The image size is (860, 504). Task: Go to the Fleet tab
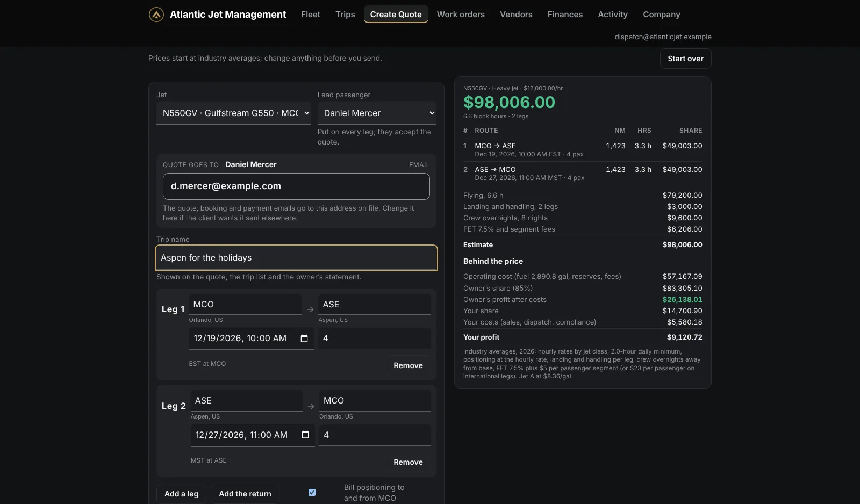(311, 15)
